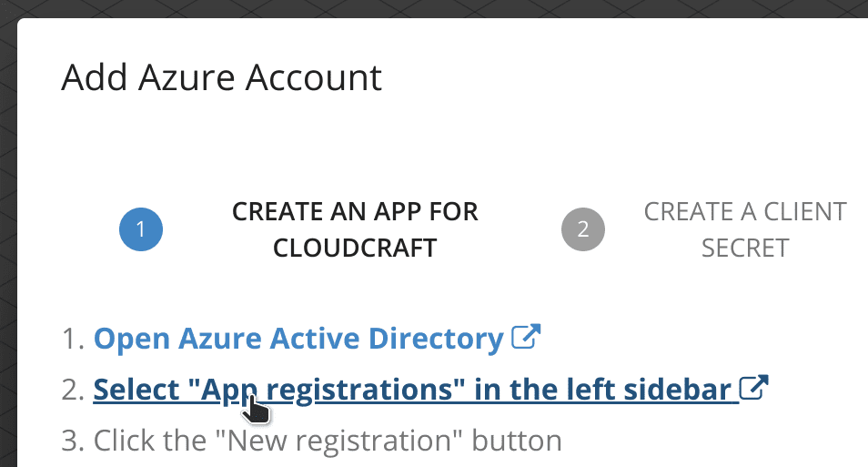Click the Add Azure Account heading

(221, 77)
